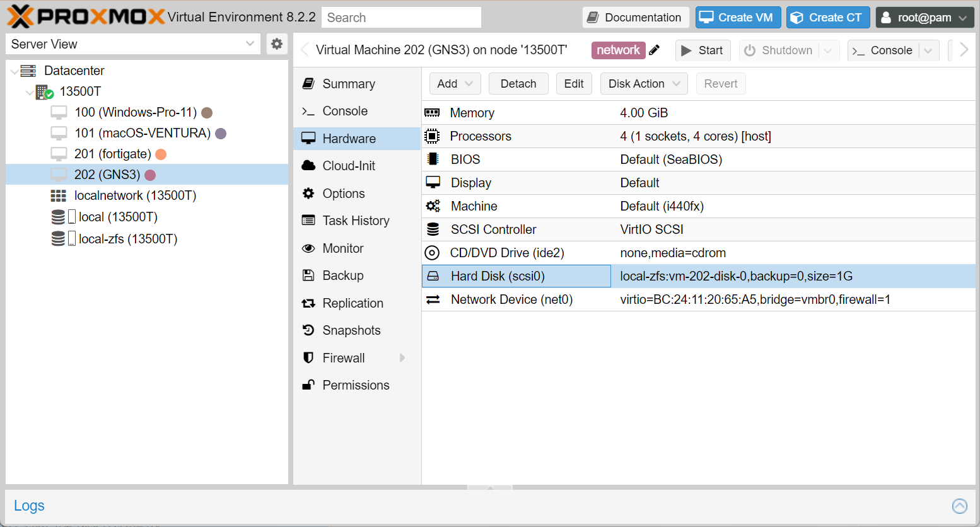This screenshot has height=527, width=980.
Task: Click the Revert button
Action: (721, 84)
